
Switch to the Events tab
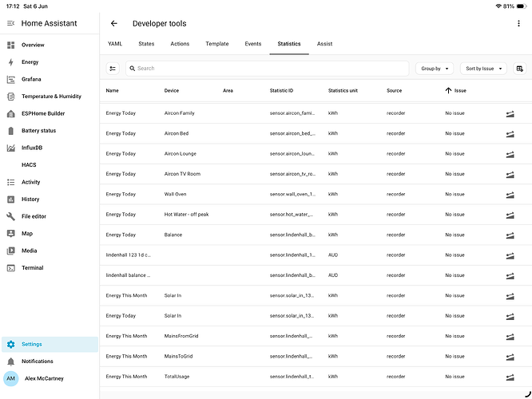point(253,44)
